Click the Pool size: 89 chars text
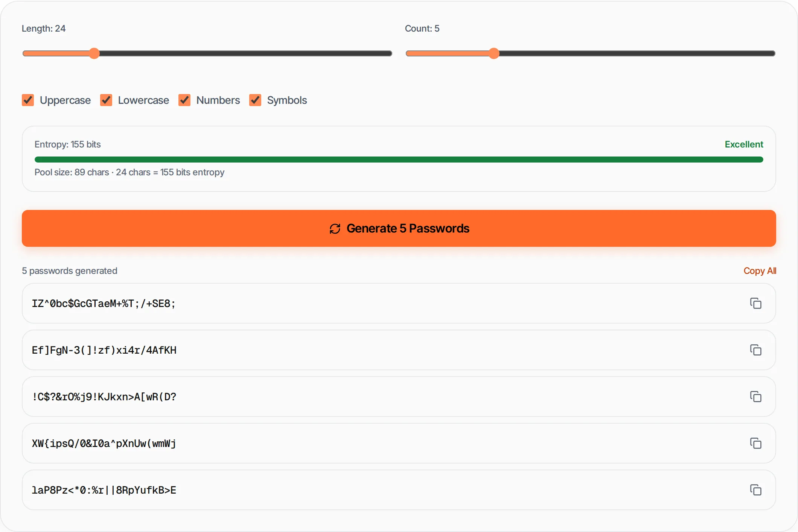Image resolution: width=798 pixels, height=532 pixels. [129, 172]
